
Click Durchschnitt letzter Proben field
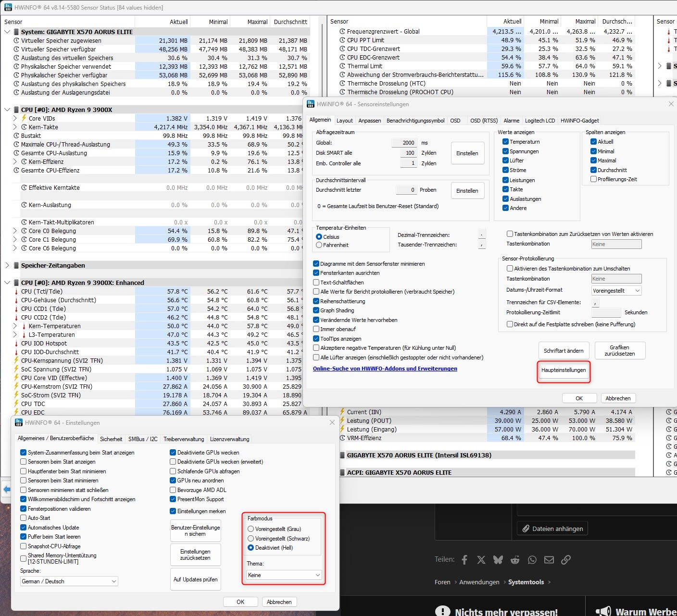point(406,190)
